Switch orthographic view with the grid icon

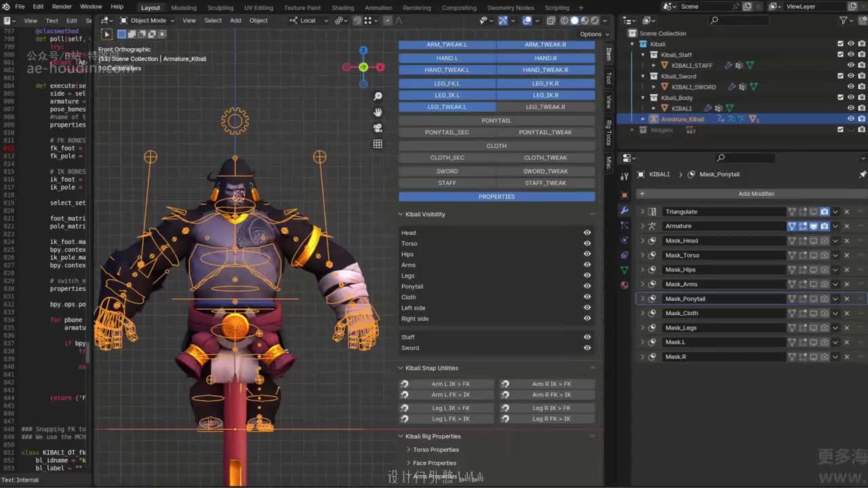(378, 144)
